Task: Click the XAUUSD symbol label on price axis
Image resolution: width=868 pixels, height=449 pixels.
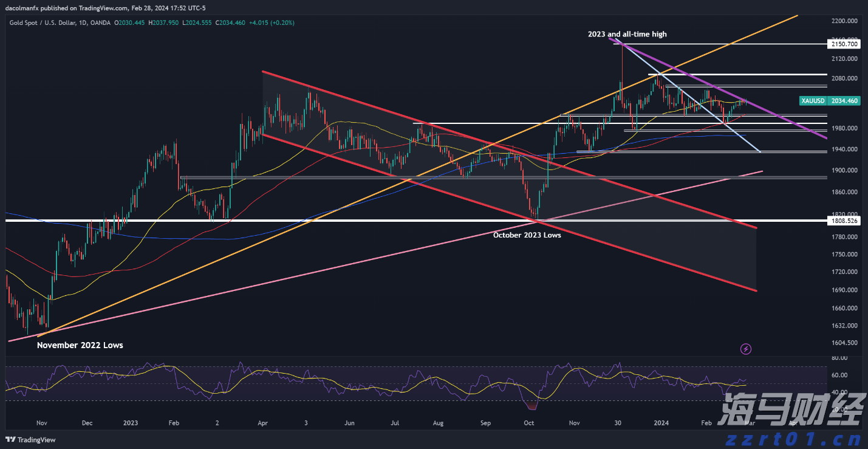Action: coord(812,101)
